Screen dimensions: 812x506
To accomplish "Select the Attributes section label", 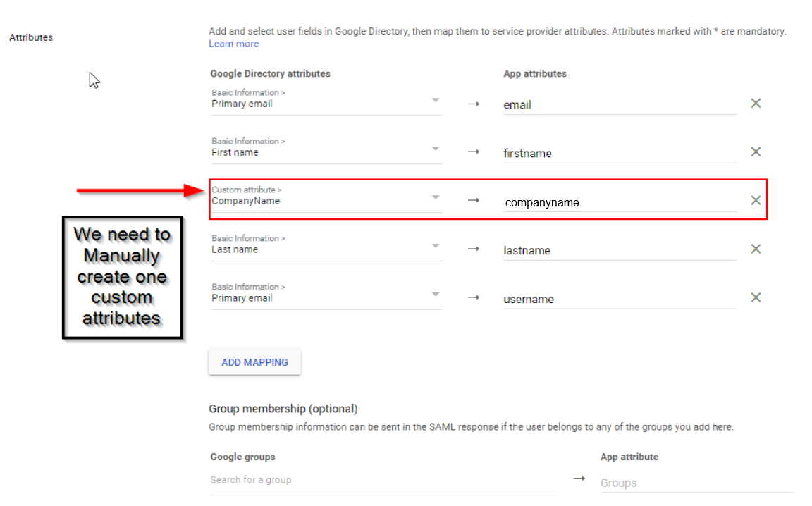I will [x=31, y=37].
